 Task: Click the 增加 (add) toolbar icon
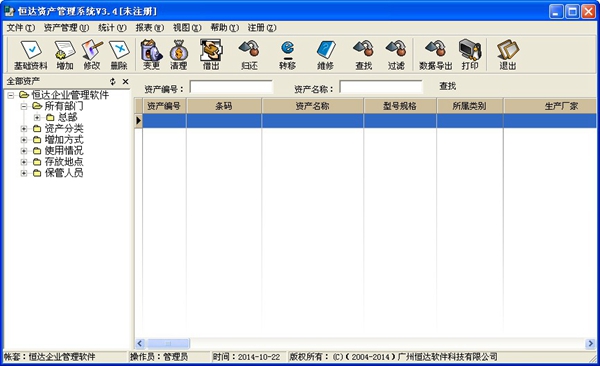[65, 55]
